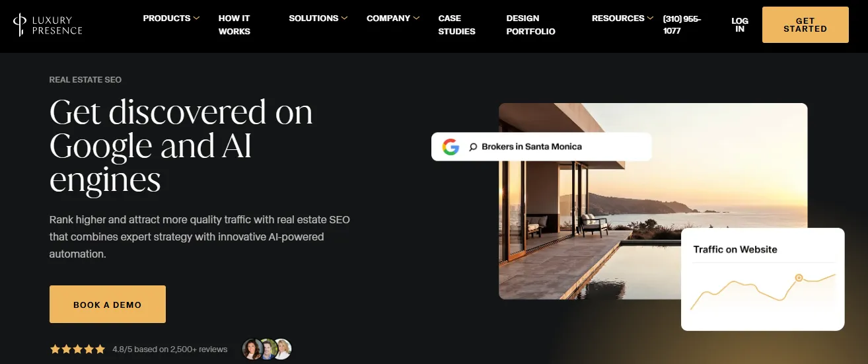Click the oceanfront house hero image
868x364 pixels.
[x=653, y=201]
